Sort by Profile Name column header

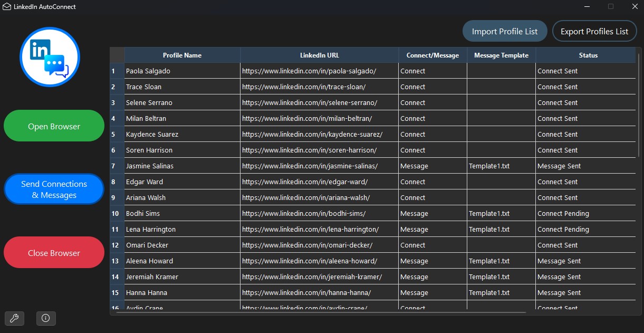182,55
